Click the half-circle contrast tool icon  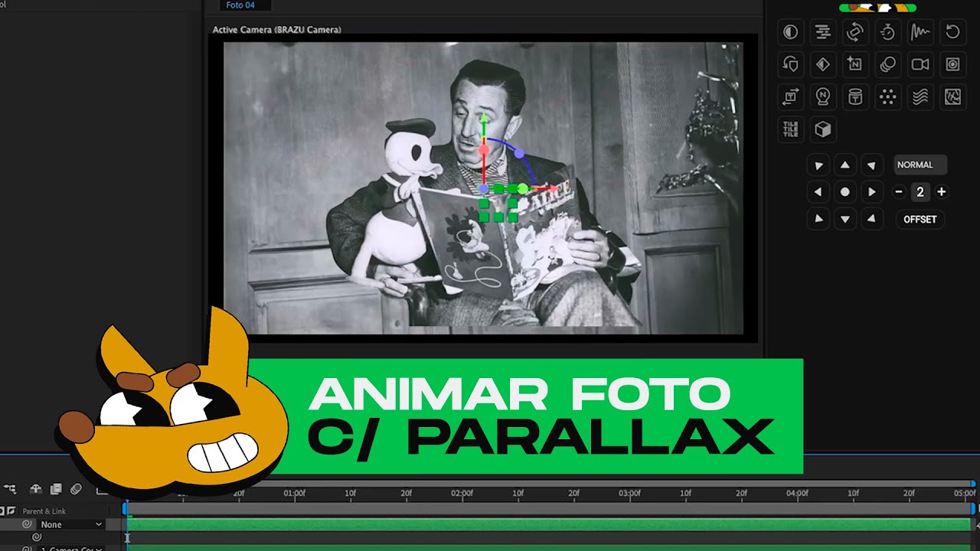pyautogui.click(x=790, y=32)
